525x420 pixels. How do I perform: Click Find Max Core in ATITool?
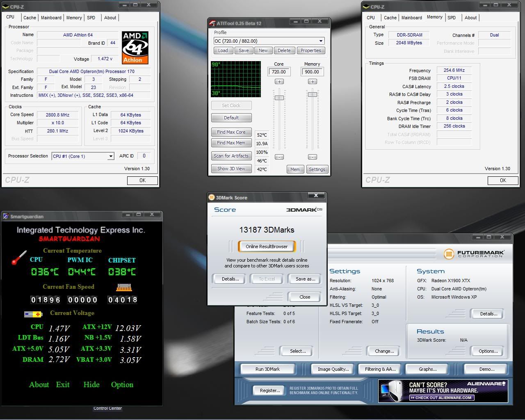click(231, 132)
